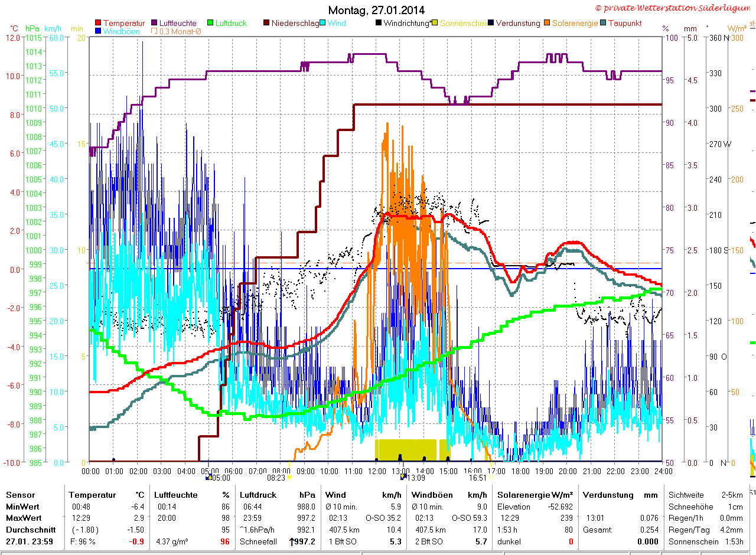This screenshot has width=756, height=555.
Task: Click the moonset icon at 13:09
Action: 404,477
